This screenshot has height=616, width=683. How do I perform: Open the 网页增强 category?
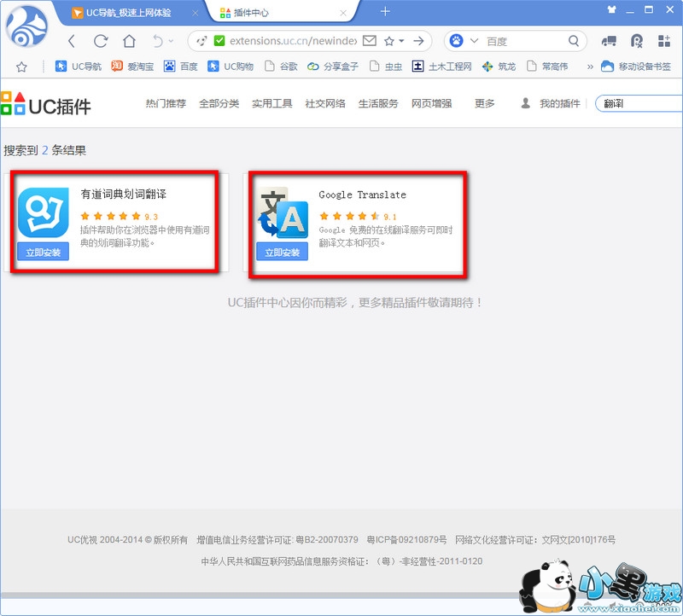[432, 103]
